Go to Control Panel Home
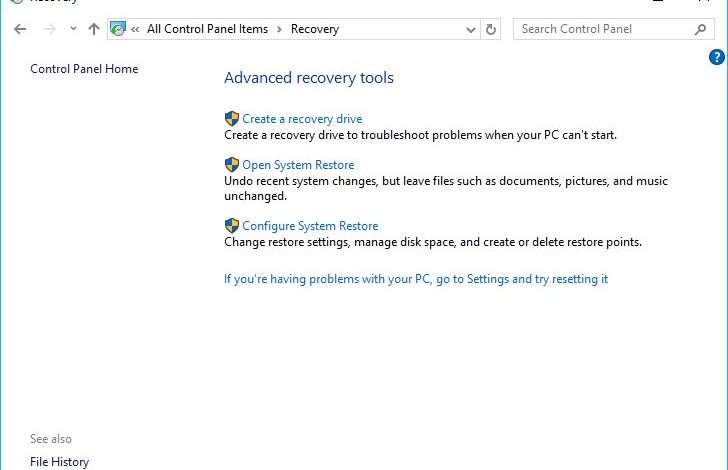 click(84, 69)
